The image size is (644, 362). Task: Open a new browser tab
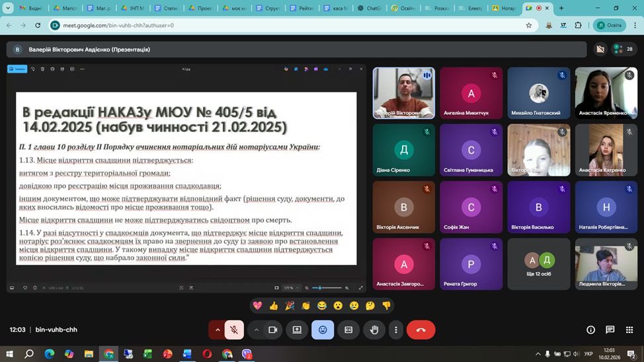561,8
